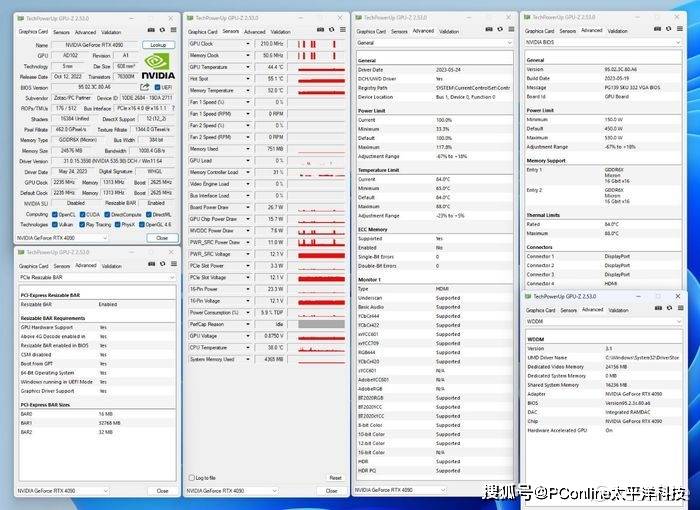
Task: Open hamburger menu in the WDDM window
Action: pos(680,308)
